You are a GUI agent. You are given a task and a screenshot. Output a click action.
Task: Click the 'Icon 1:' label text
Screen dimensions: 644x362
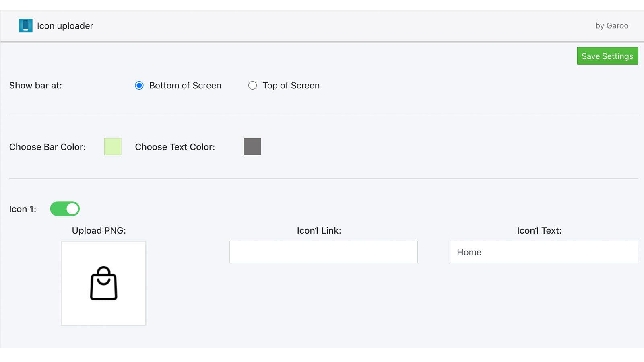(23, 209)
